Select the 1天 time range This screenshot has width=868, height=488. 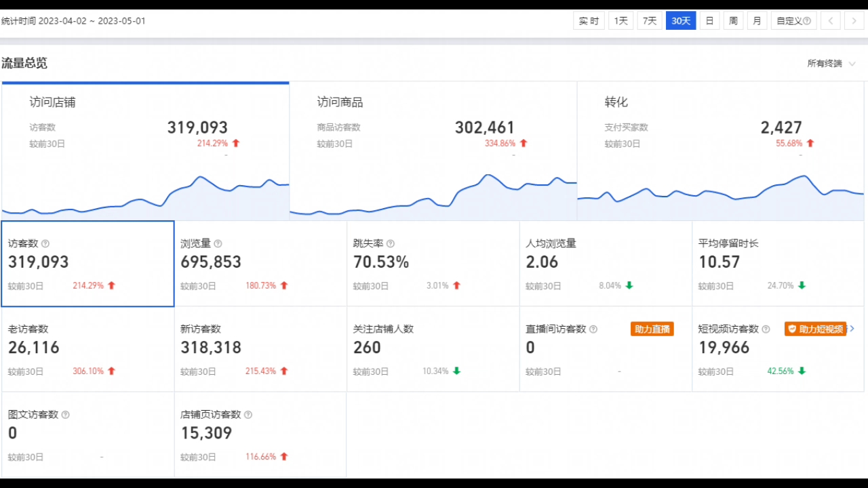point(620,21)
